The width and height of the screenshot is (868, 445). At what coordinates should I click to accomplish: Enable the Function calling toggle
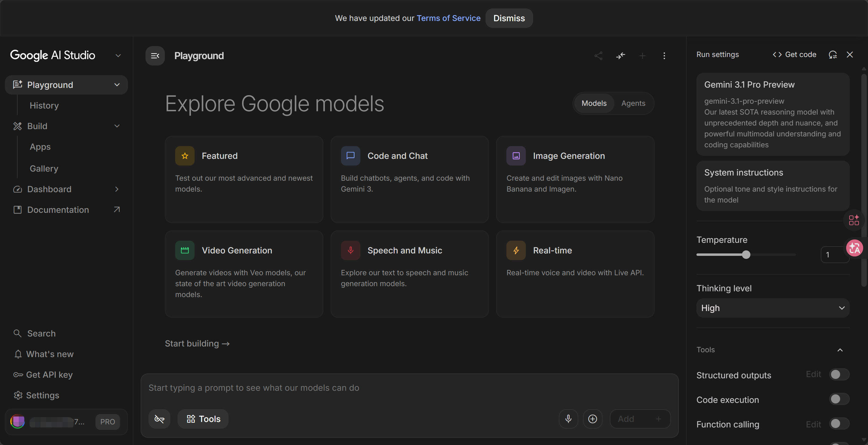(x=839, y=424)
